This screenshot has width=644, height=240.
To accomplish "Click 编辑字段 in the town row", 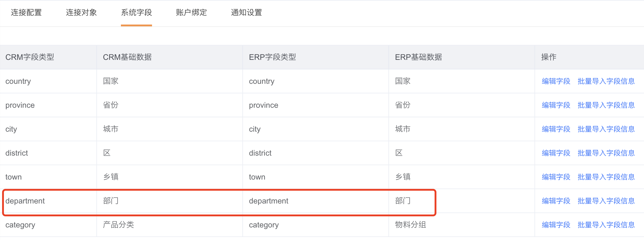I will (556, 177).
